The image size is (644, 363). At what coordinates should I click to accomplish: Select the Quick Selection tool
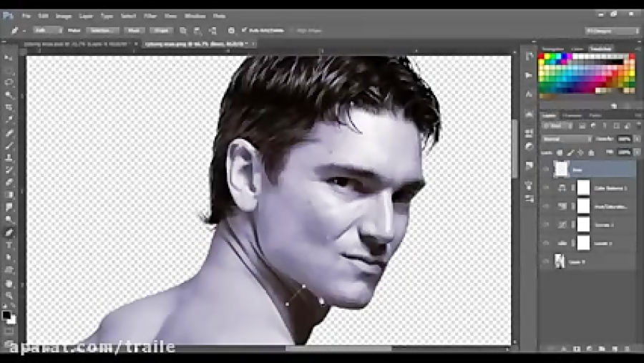pos(9,95)
